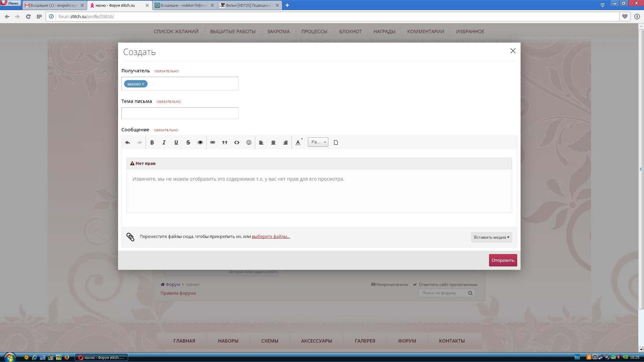Insert code block with brackets icon
Image resolution: width=644 pixels, height=362 pixels.
tap(237, 142)
